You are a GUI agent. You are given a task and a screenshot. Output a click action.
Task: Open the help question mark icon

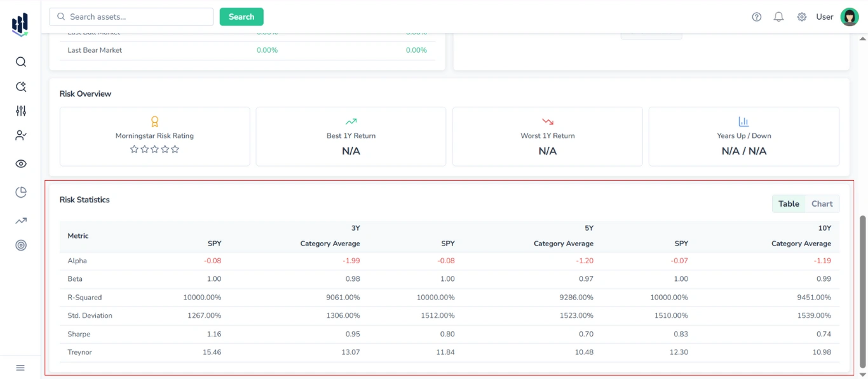coord(756,17)
